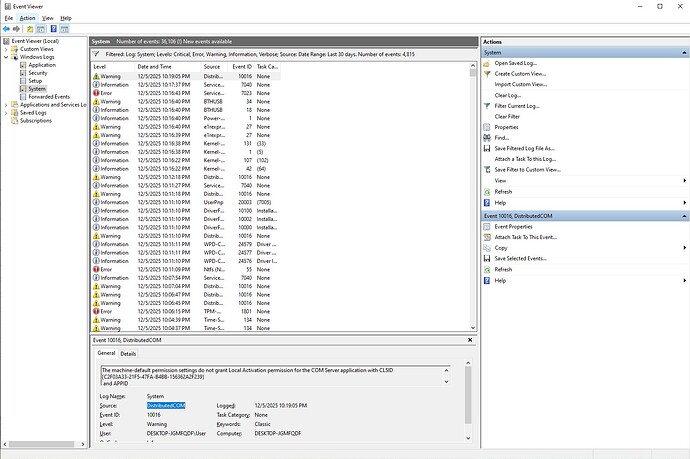Switch to the Details tab
This screenshot has width=690, height=459.
click(x=129, y=354)
